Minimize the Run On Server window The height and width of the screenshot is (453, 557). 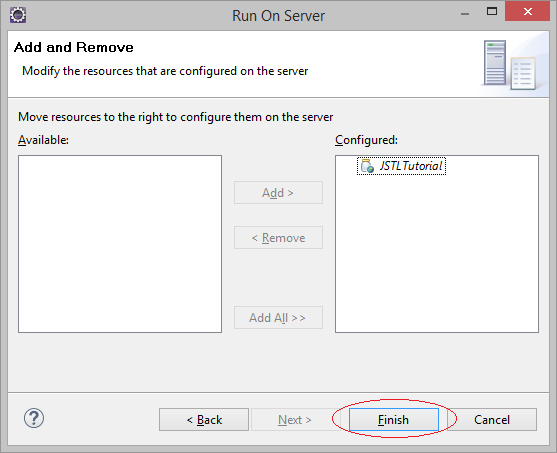point(465,14)
